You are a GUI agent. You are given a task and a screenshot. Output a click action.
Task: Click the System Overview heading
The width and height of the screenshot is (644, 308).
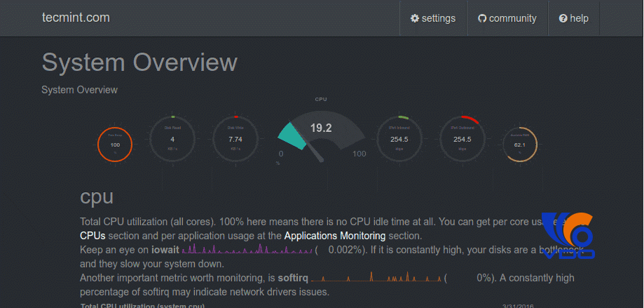139,62
